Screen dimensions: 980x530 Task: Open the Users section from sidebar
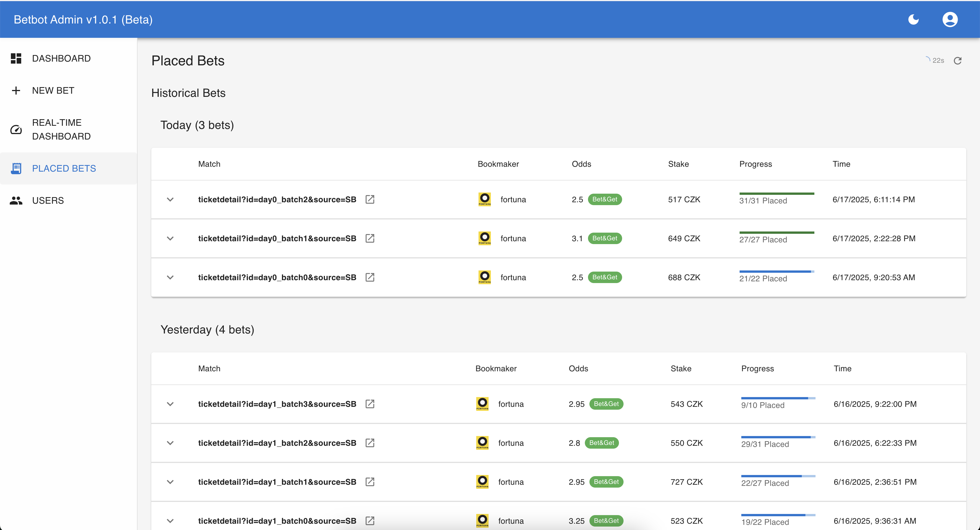[48, 200]
